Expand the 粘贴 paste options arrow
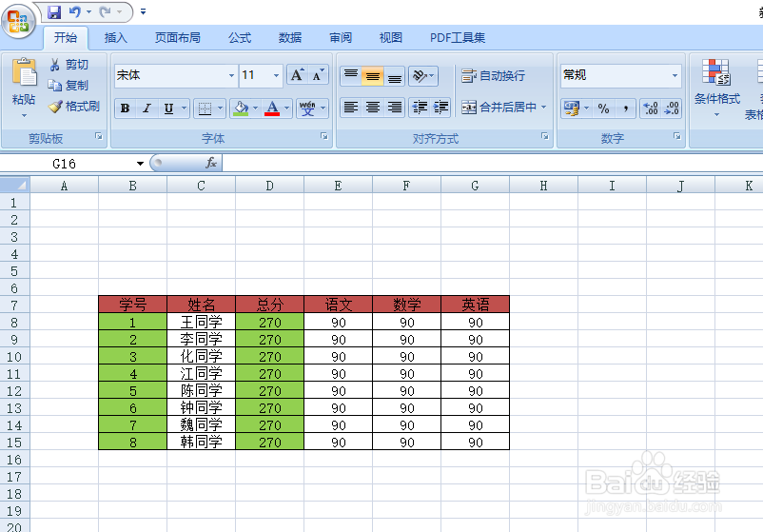Screen dimensions: 763x532 click(x=24, y=115)
